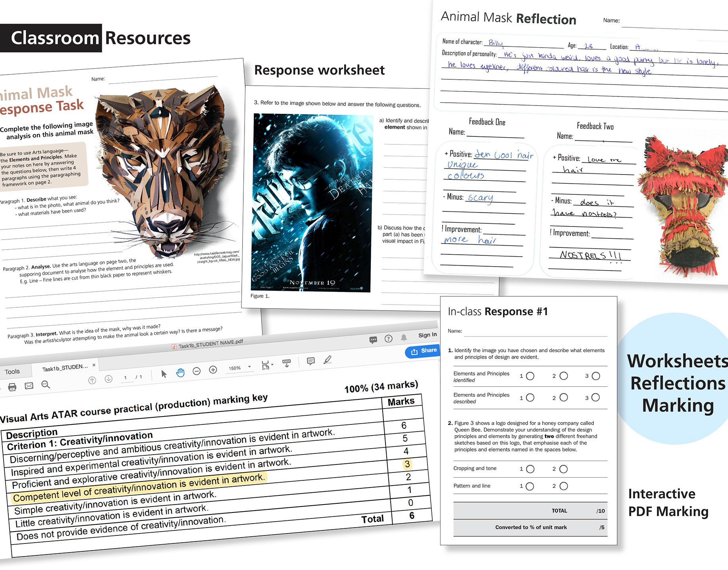The image size is (728, 570).
Task: Click the notification bell icon
Action: coord(404,337)
